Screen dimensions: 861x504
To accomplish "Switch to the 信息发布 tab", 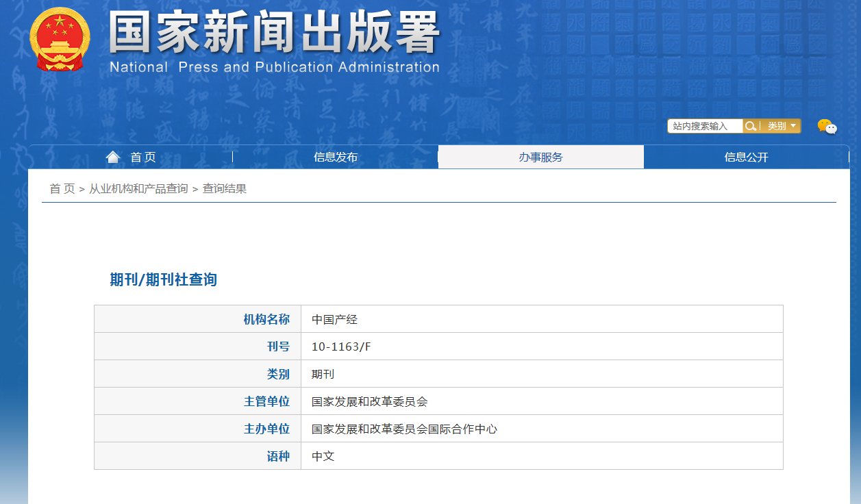I will pos(335,157).
